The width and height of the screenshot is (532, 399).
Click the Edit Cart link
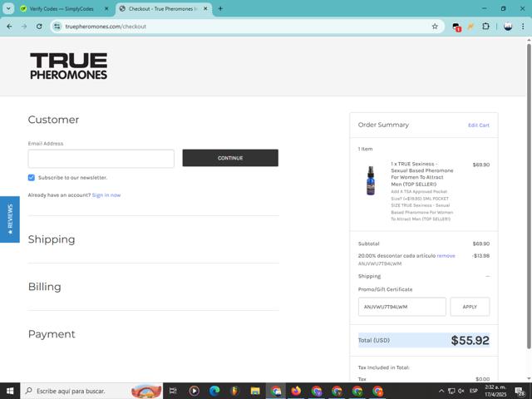point(479,126)
